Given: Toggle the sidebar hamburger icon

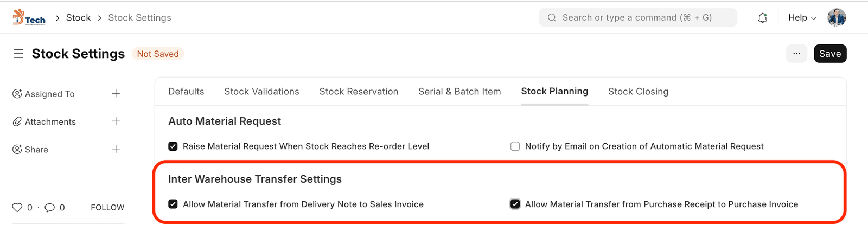Looking at the screenshot, I should [x=18, y=54].
